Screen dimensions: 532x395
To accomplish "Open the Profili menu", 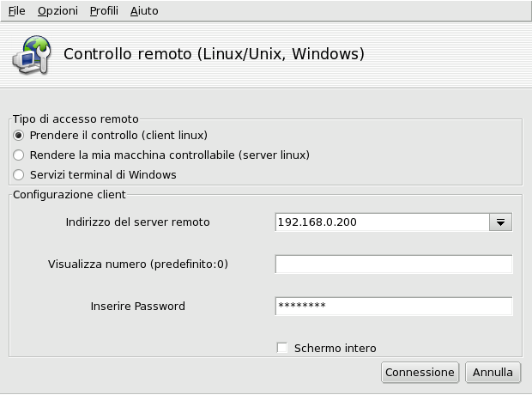I will [x=104, y=11].
